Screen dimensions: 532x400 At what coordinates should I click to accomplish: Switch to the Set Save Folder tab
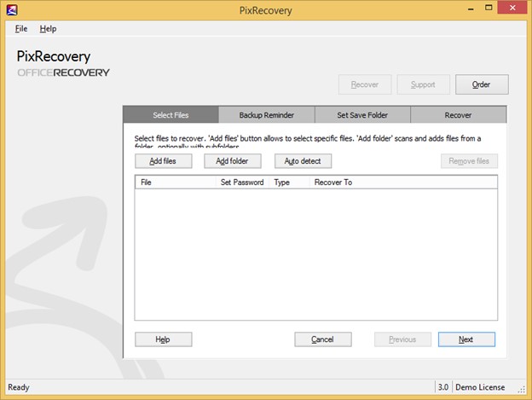point(362,115)
